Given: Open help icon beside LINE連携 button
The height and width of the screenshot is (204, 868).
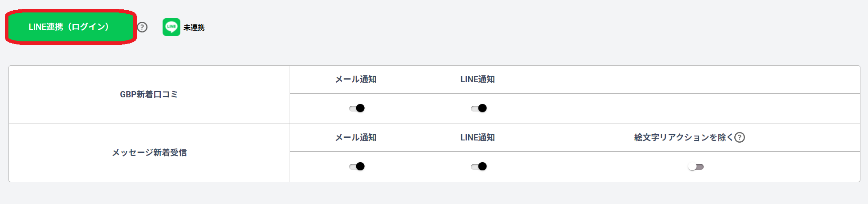Looking at the screenshot, I should [x=142, y=27].
